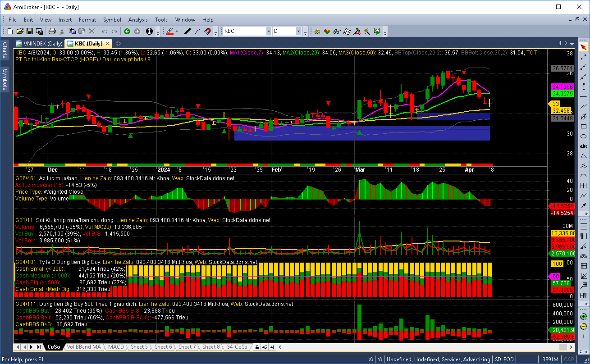Screen dimensions: 590x364
Task: Click the glasses explore icon
Action: coord(337,31)
